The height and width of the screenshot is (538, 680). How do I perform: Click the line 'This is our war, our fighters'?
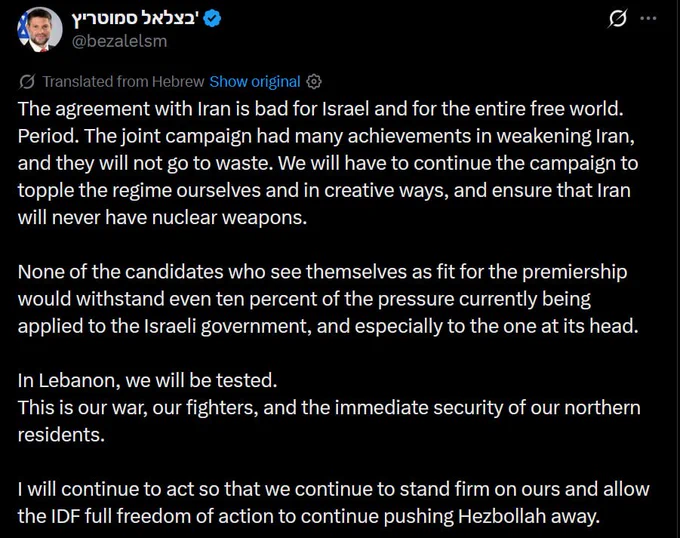coord(329,408)
